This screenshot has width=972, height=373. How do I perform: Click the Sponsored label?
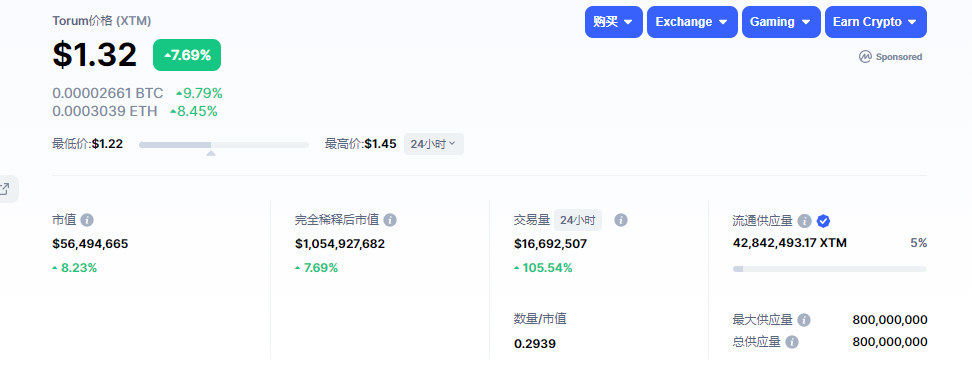click(x=898, y=57)
